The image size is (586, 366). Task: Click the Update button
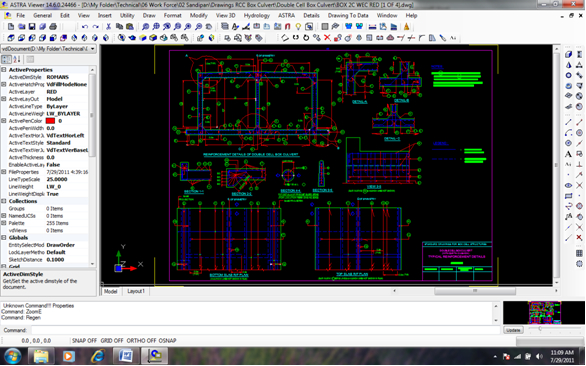point(513,330)
